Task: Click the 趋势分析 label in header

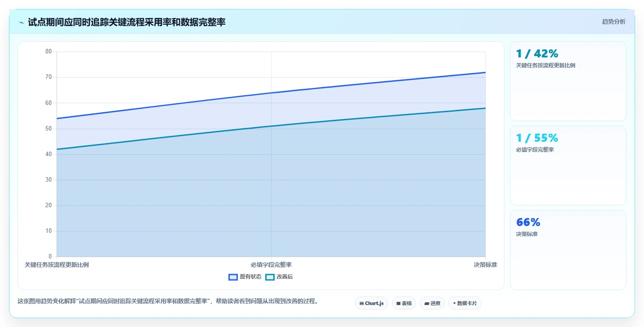Action: click(613, 22)
